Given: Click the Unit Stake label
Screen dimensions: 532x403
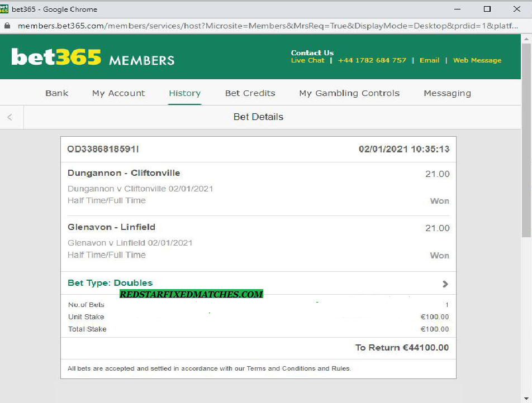Looking at the screenshot, I should point(86,317).
